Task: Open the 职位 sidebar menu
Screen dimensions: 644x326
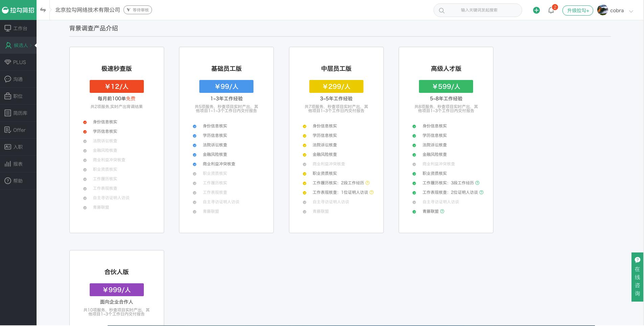Action: [x=18, y=96]
